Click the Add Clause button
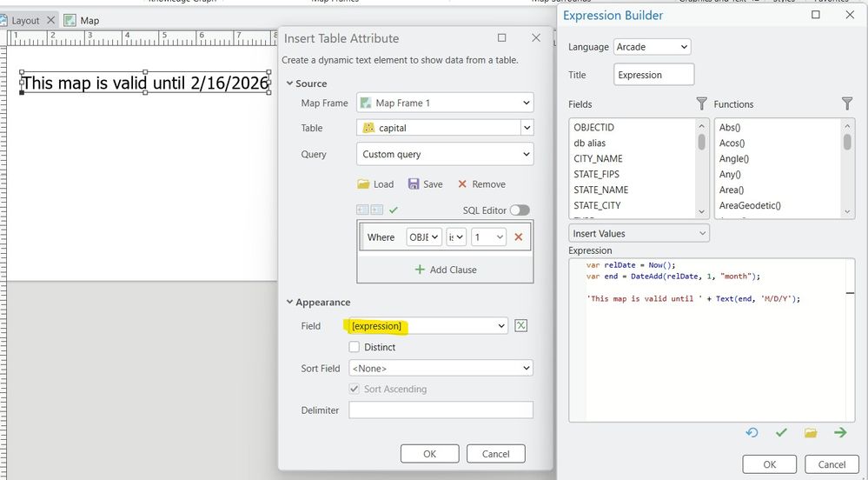Screen dimensions: 868x480 pos(445,270)
